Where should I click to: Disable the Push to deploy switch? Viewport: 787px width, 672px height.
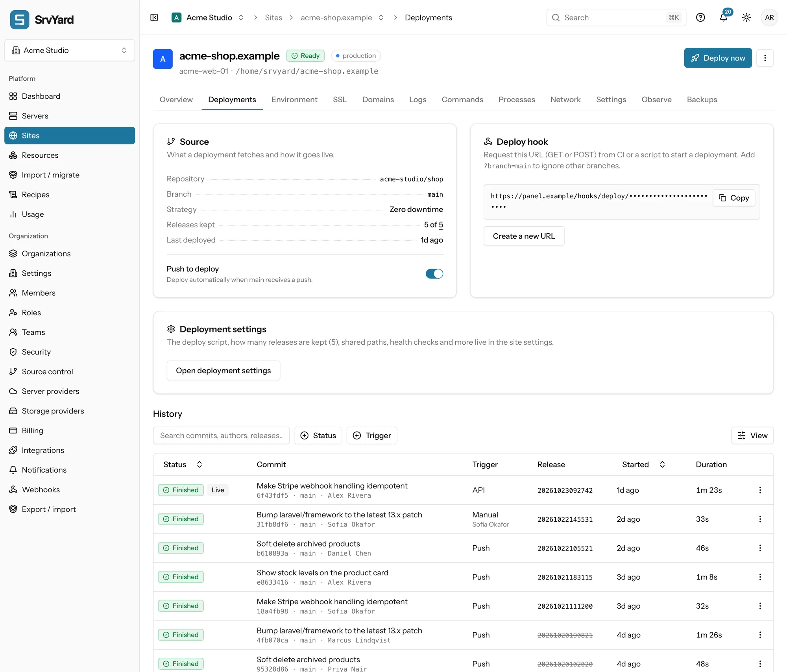pos(434,274)
